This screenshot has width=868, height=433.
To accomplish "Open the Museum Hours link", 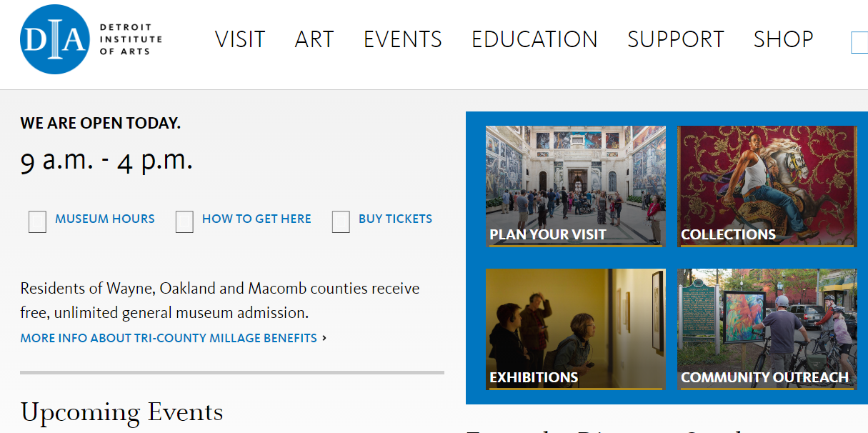I will [x=105, y=219].
